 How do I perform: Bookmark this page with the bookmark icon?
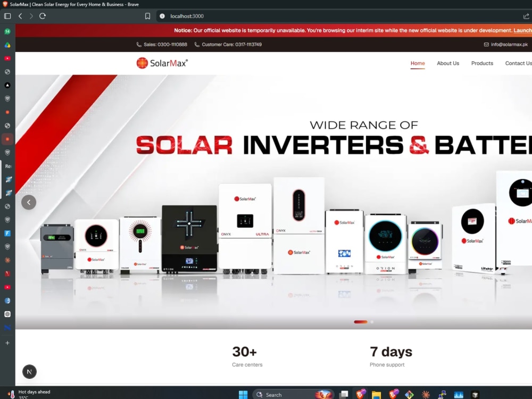coord(147,16)
